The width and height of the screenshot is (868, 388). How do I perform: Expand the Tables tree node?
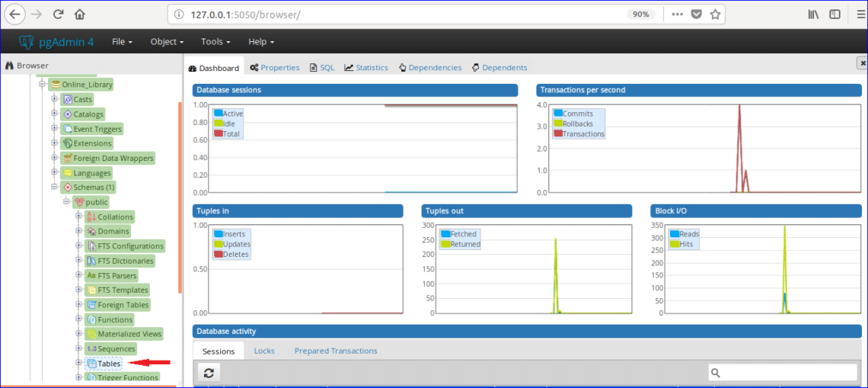pyautogui.click(x=79, y=364)
